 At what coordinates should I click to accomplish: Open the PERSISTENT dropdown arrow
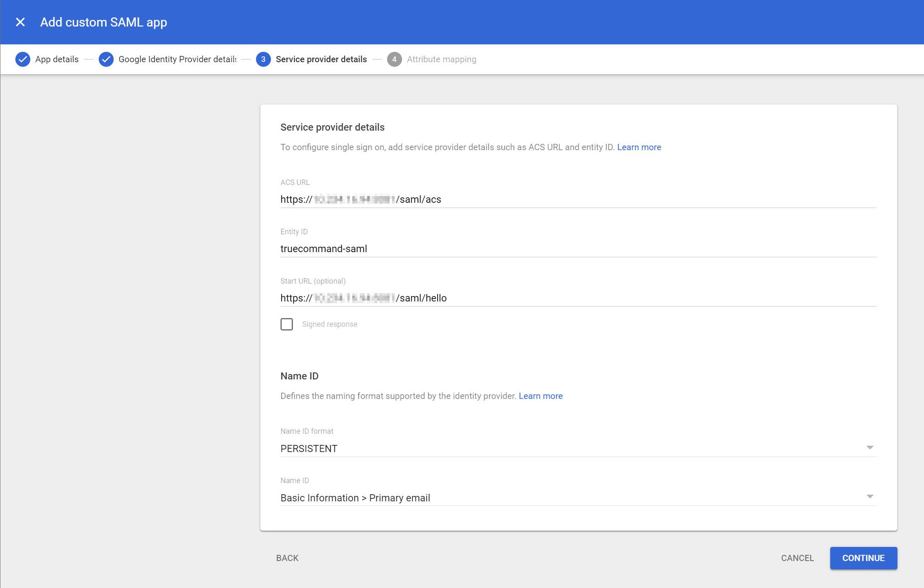[870, 447]
